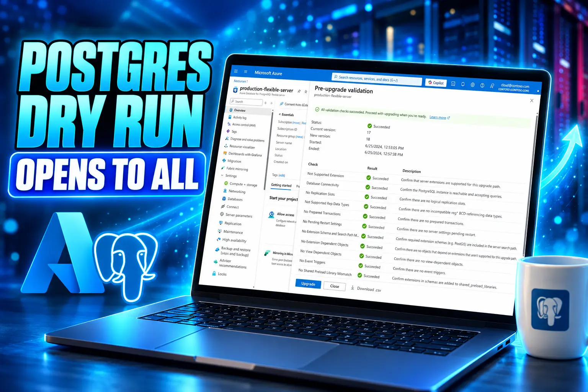Open the notifications bell
The image size is (588, 392).
click(x=463, y=84)
